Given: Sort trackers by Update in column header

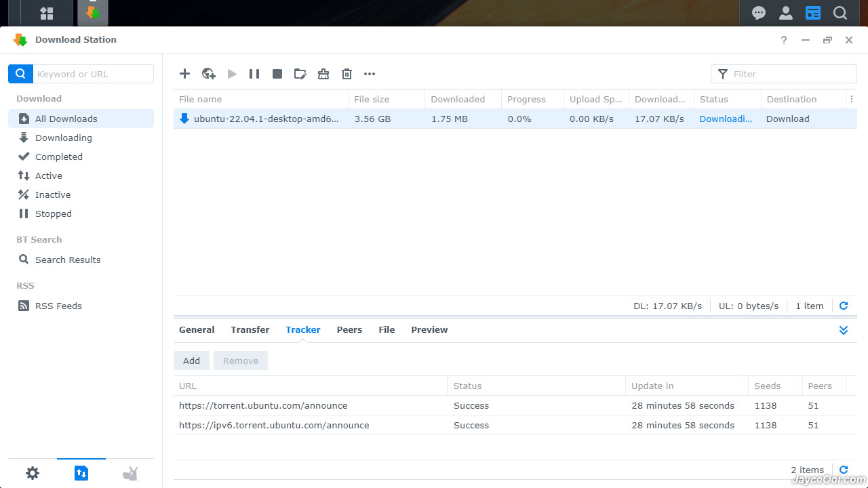Looking at the screenshot, I should coord(687,386).
